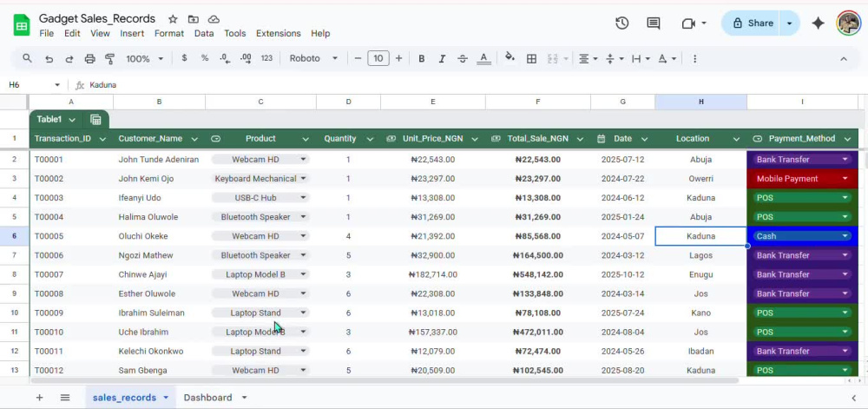Open the comments icon
Screen dimensions: 868x409
(654, 23)
